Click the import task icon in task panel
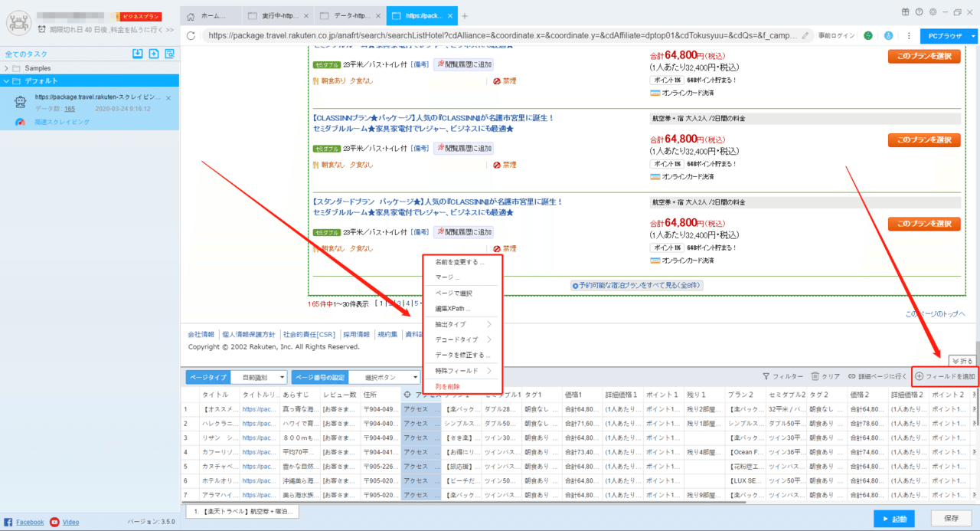The image size is (980, 531). click(138, 54)
